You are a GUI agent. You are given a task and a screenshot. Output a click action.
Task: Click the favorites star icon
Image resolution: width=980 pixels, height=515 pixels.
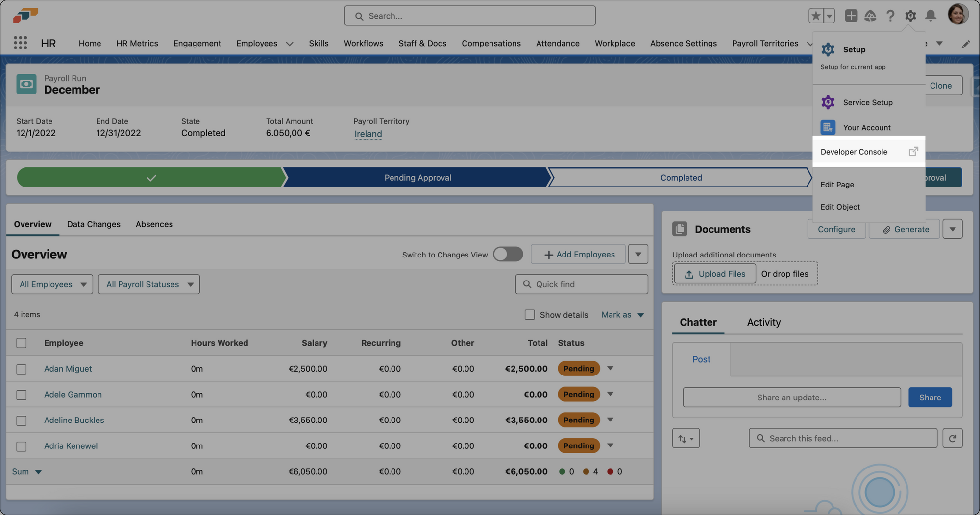pyautogui.click(x=816, y=16)
